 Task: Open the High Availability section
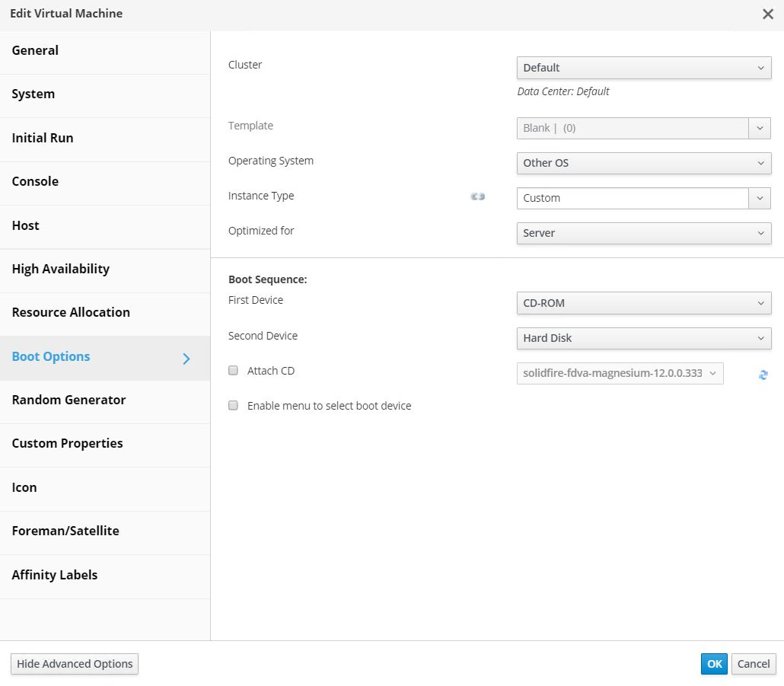[61, 269]
